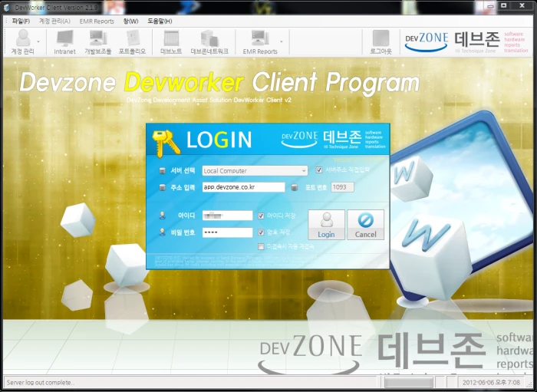Open the 파일(F) menu
Screen dimensions: 537x392
(21, 21)
